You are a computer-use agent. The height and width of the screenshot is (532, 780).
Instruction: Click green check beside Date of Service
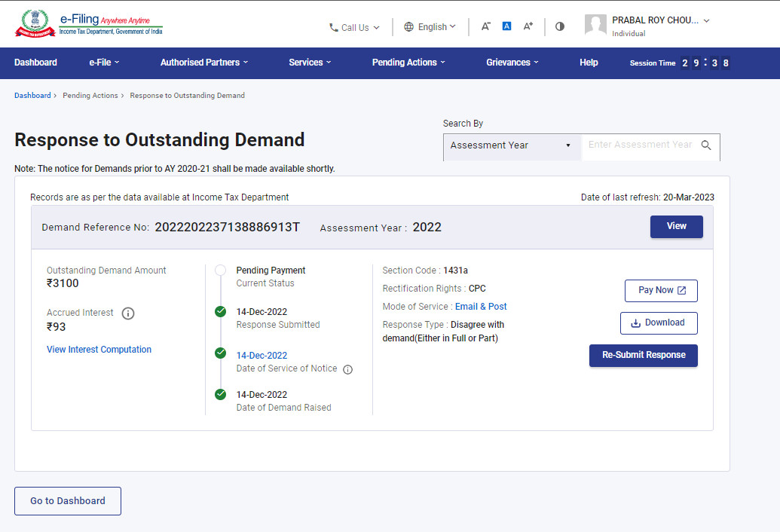click(220, 353)
